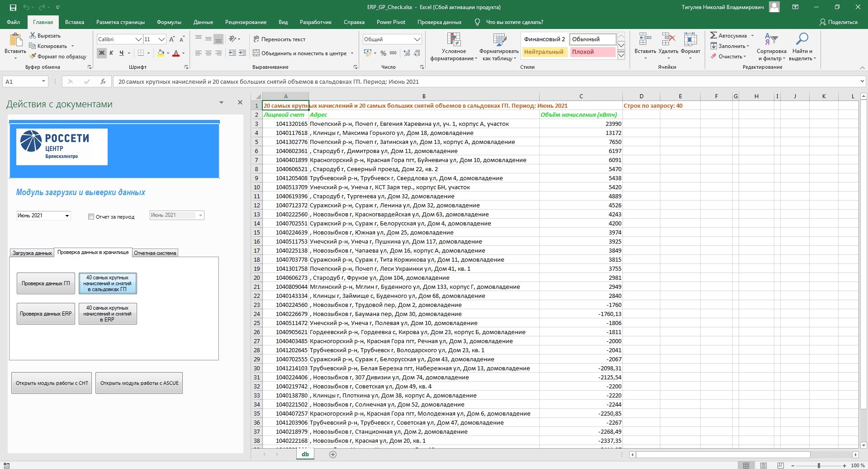Open the disabled second Июнь 2021 combo box
The width and height of the screenshot is (868, 469).
tap(200, 215)
